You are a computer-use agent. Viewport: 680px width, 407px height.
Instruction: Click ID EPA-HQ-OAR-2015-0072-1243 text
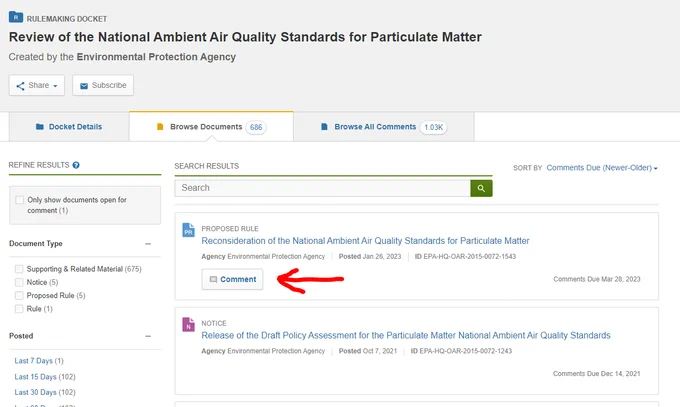[x=461, y=351]
